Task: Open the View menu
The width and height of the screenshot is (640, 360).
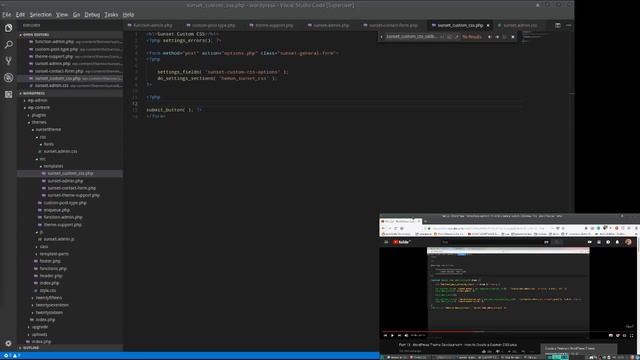Action: [x=62, y=15]
